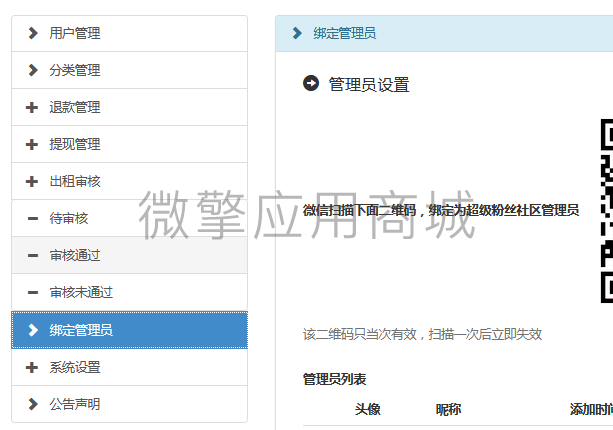The width and height of the screenshot is (613, 430).
Task: Click plus icon beside 出租审核
Action: click(x=32, y=182)
